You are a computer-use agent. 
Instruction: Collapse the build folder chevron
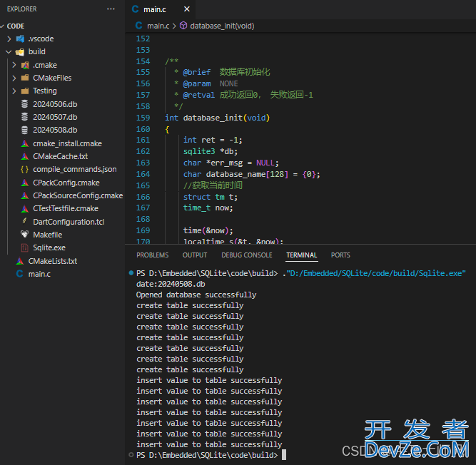coord(9,52)
